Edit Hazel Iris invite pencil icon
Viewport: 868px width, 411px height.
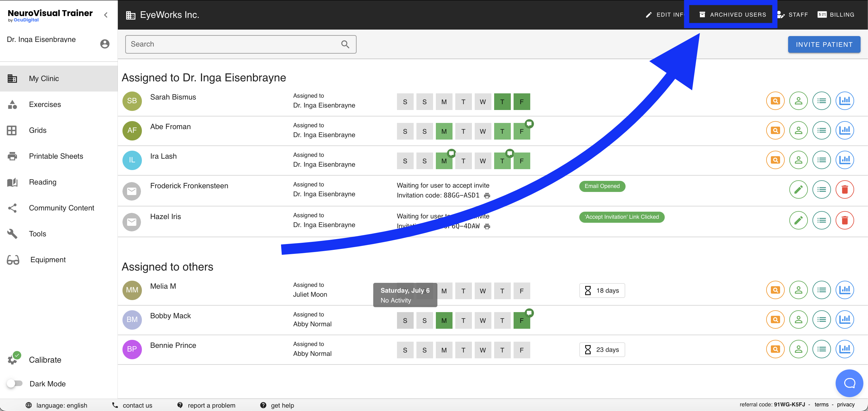point(798,221)
